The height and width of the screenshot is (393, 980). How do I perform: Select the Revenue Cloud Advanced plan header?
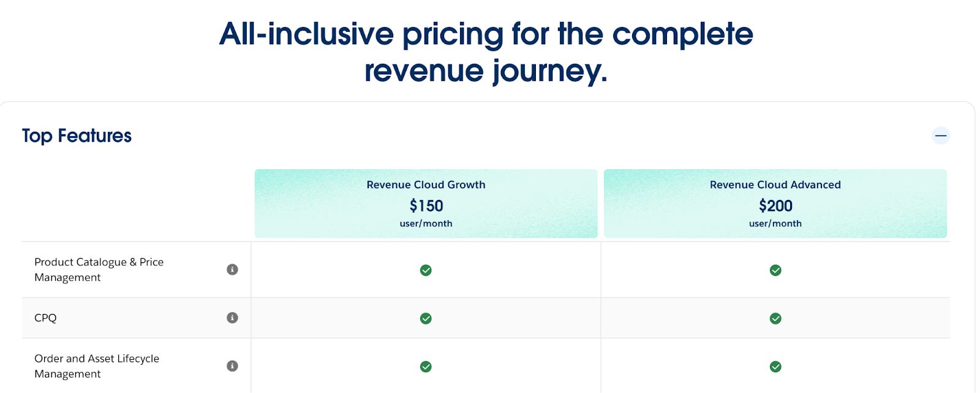pos(775,184)
